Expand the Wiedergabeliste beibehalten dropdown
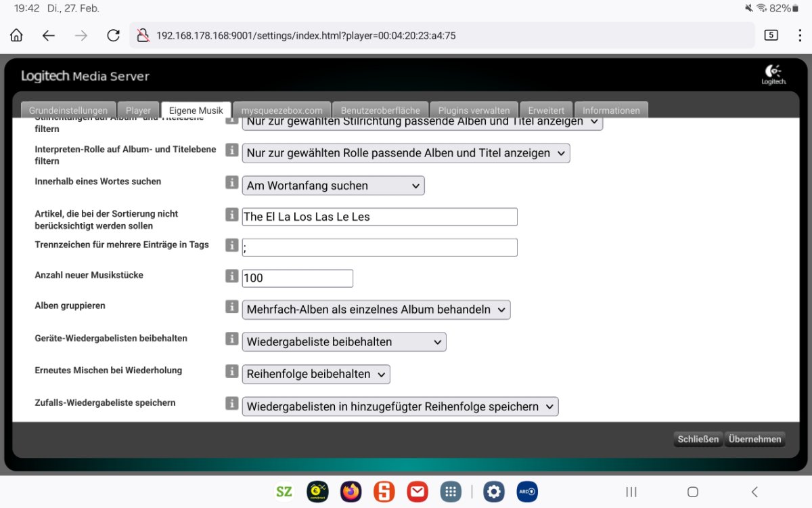 point(344,342)
